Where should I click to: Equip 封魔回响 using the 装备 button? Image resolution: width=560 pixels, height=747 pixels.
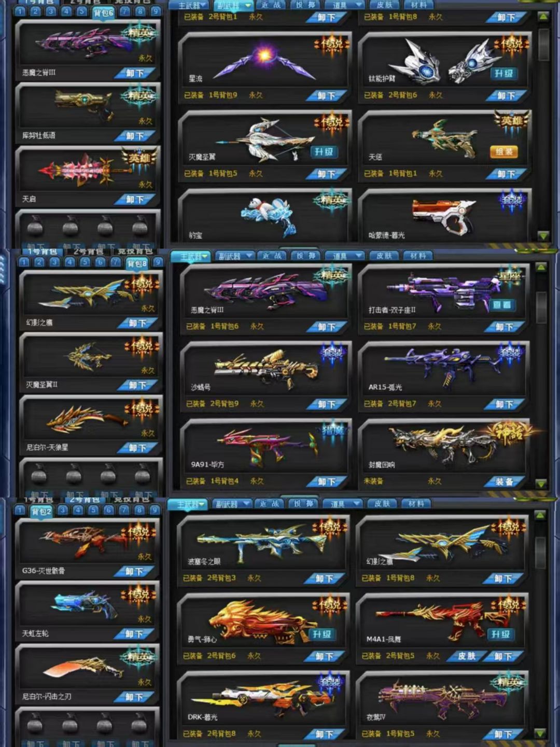pos(503,482)
